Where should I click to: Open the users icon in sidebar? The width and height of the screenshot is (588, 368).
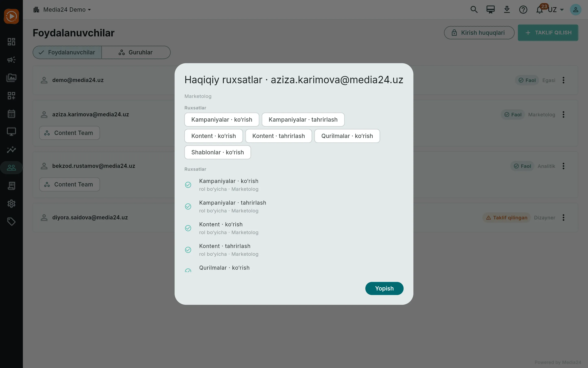tap(11, 167)
